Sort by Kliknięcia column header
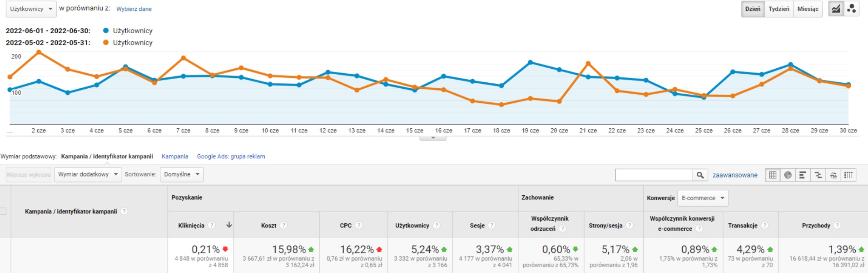This screenshot has width=868, height=273. click(x=191, y=225)
